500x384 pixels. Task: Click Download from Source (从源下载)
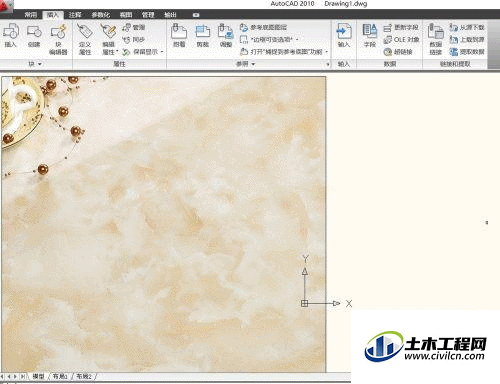(467, 27)
